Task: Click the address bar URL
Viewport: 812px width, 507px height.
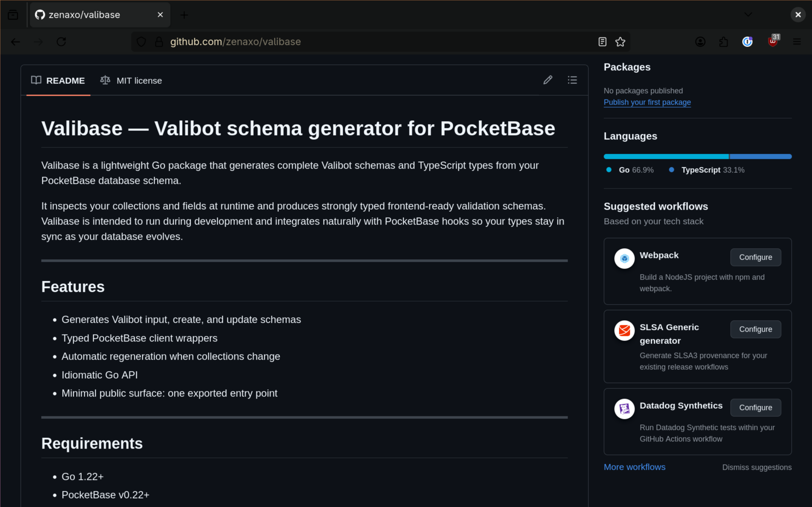Action: [236, 42]
